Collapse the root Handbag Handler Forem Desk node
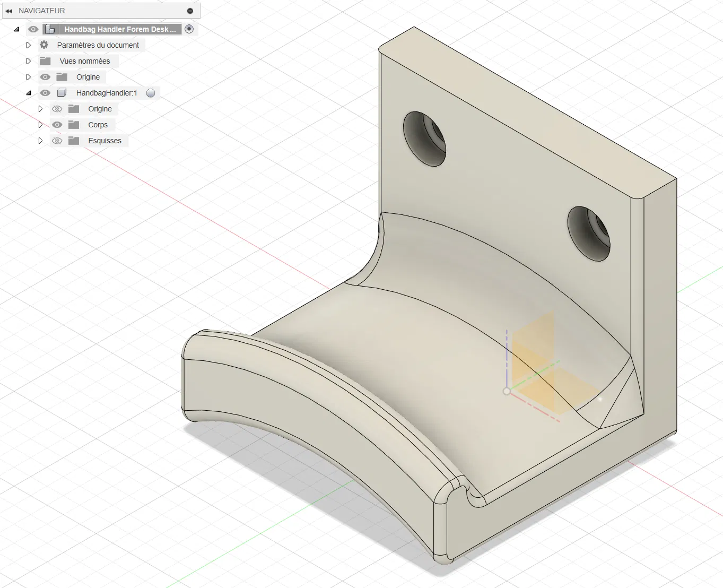The width and height of the screenshot is (723, 588). [17, 29]
